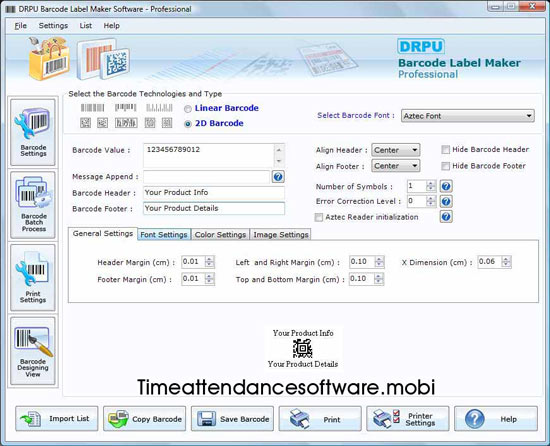Viewport: 550px width, 446px height.
Task: Open the Barcode Settings sidebar panel
Action: pyautogui.click(x=33, y=132)
